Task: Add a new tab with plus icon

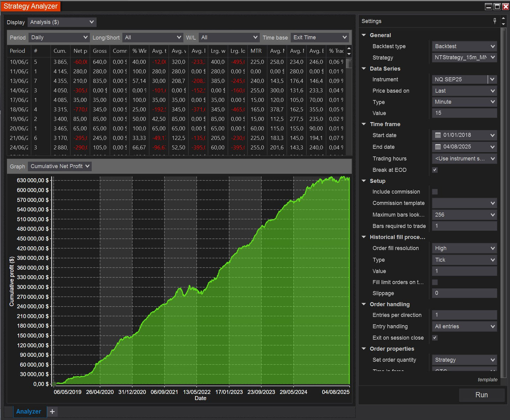Action: pyautogui.click(x=52, y=412)
